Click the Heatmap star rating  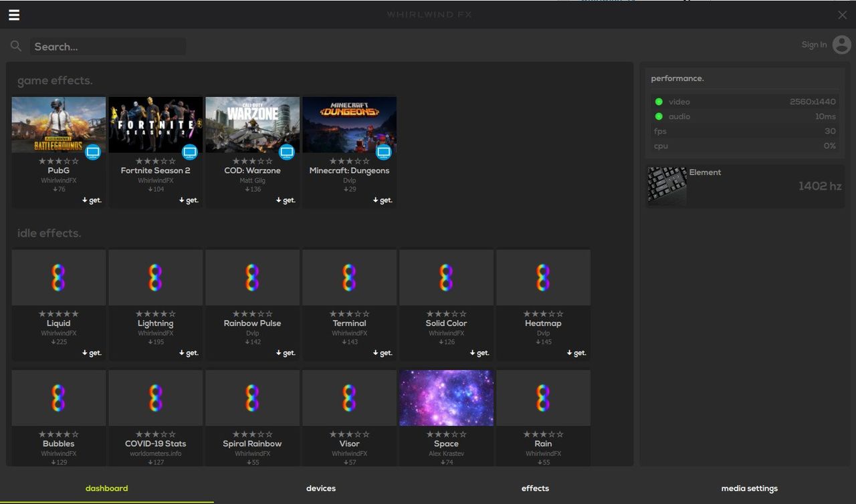(x=544, y=313)
